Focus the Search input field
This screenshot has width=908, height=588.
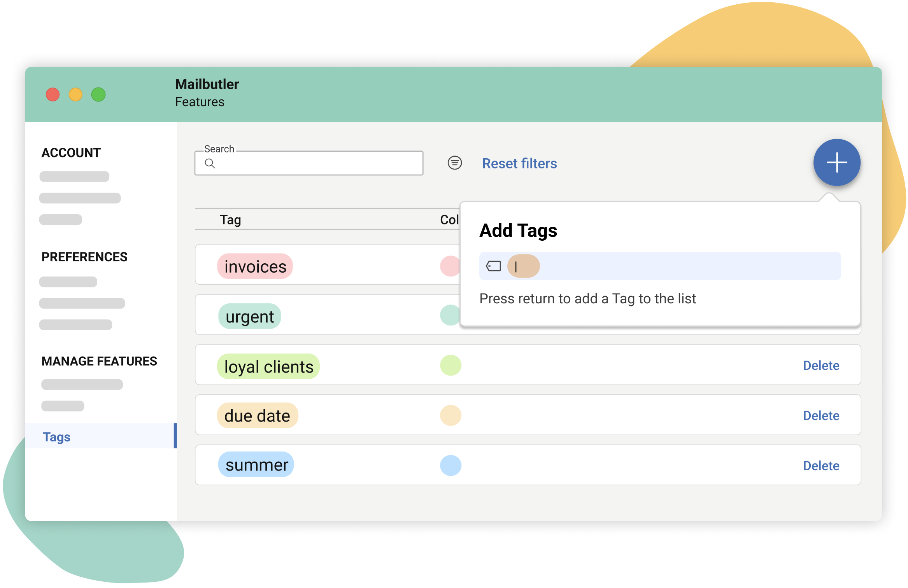[x=309, y=163]
